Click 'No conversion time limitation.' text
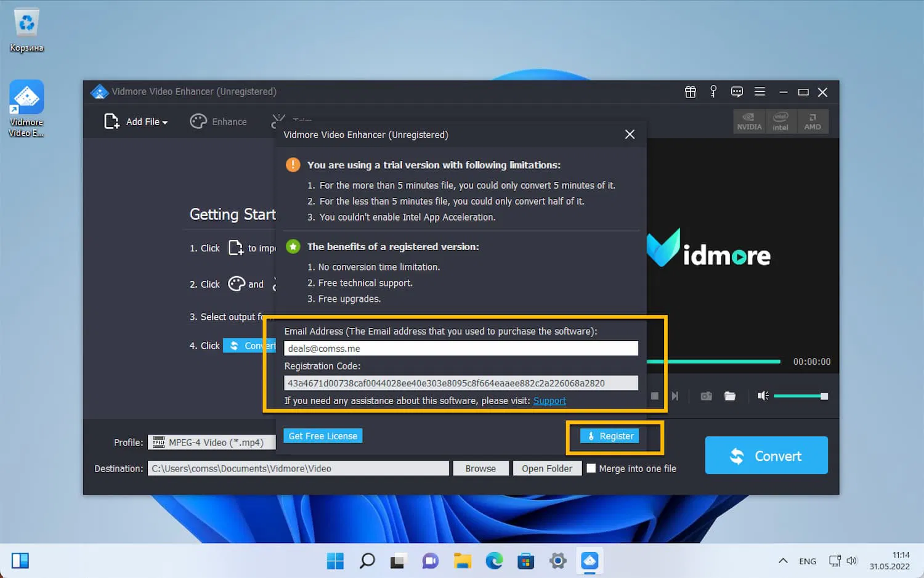Image resolution: width=924 pixels, height=578 pixels. pyautogui.click(x=379, y=267)
